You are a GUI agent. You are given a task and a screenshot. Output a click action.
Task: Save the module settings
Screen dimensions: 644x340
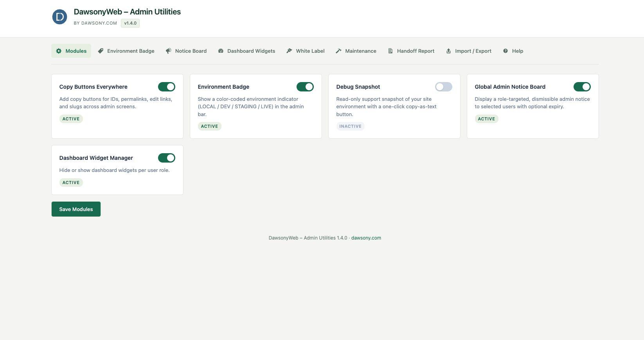coord(76,209)
